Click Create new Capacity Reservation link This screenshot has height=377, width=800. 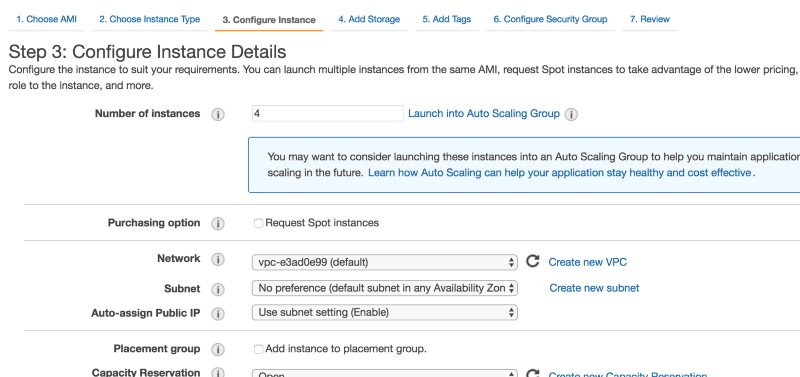(628, 374)
